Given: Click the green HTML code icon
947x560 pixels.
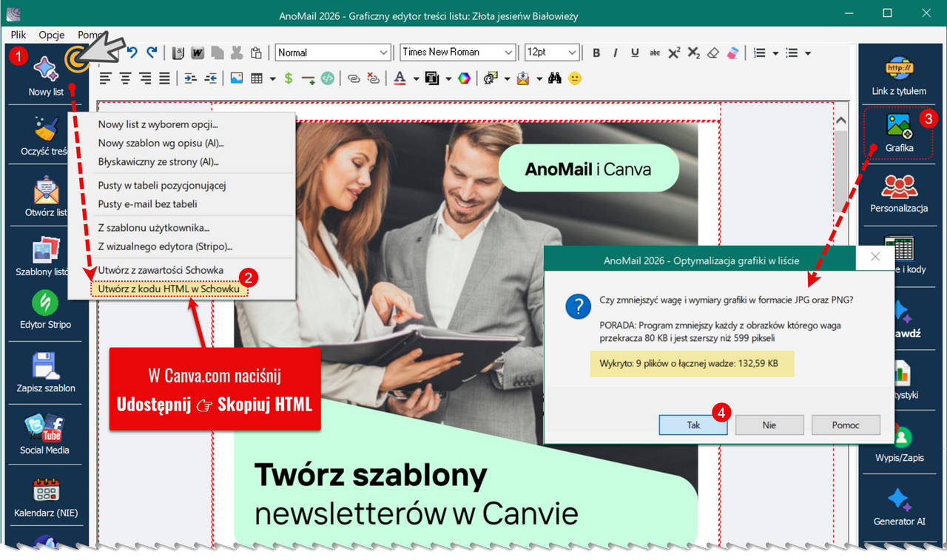Looking at the screenshot, I should [x=328, y=78].
